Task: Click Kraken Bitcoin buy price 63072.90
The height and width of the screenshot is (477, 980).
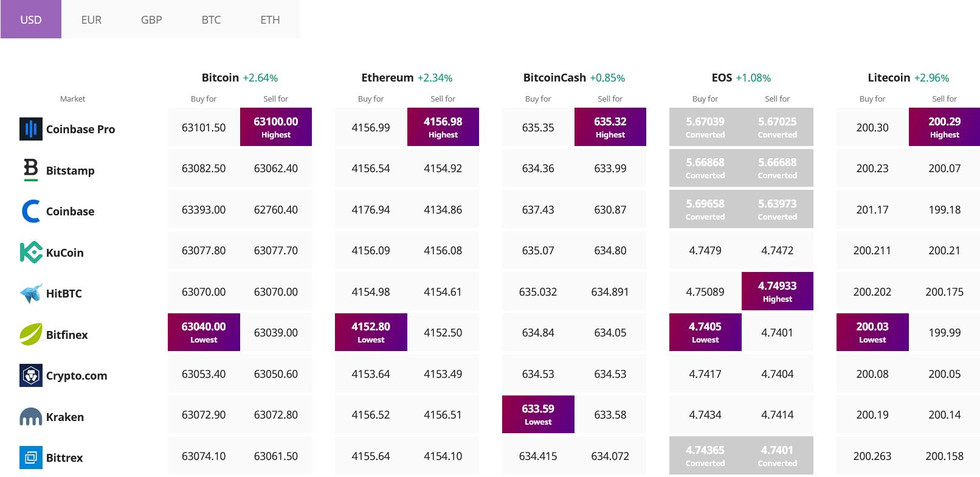Action: 204,414
